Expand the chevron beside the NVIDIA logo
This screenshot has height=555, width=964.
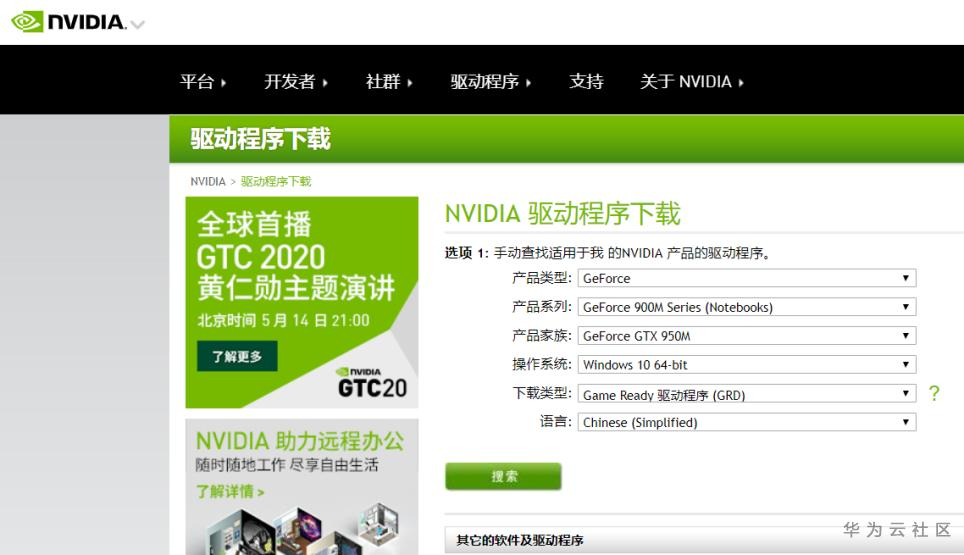[138, 25]
